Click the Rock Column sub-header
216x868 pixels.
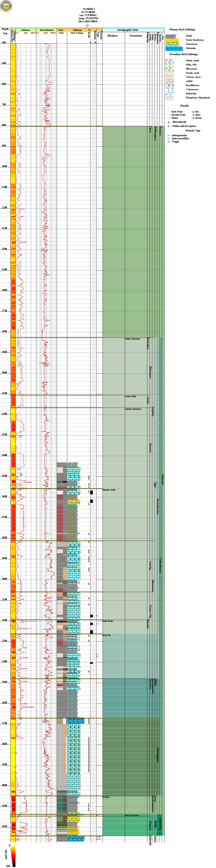pos(77,33)
